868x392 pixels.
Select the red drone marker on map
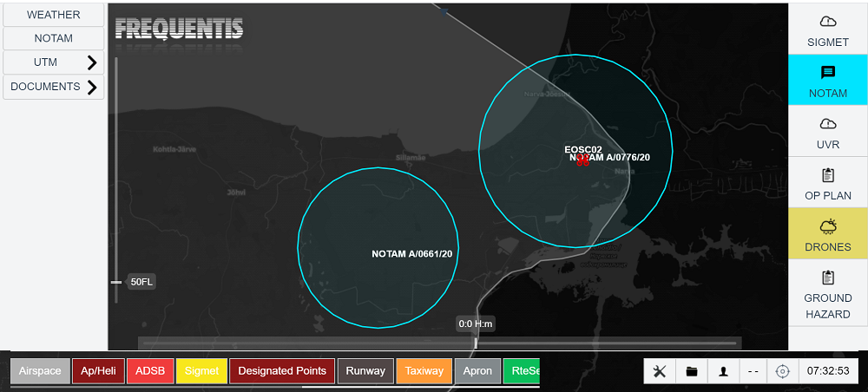pyautogui.click(x=582, y=160)
